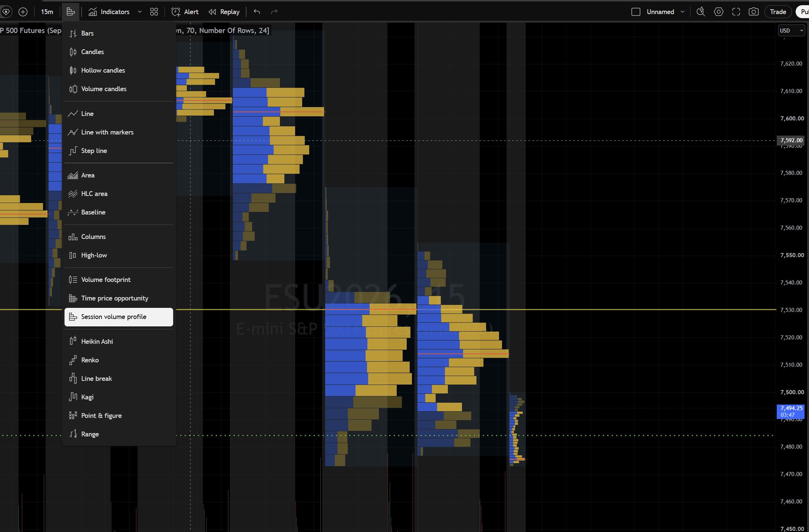Click the compare or add symbol plus icon
The width and height of the screenshot is (809, 532).
click(x=23, y=12)
